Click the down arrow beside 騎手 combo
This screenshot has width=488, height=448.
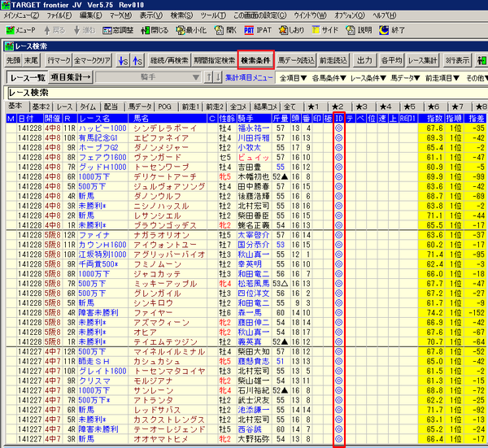click(x=218, y=77)
